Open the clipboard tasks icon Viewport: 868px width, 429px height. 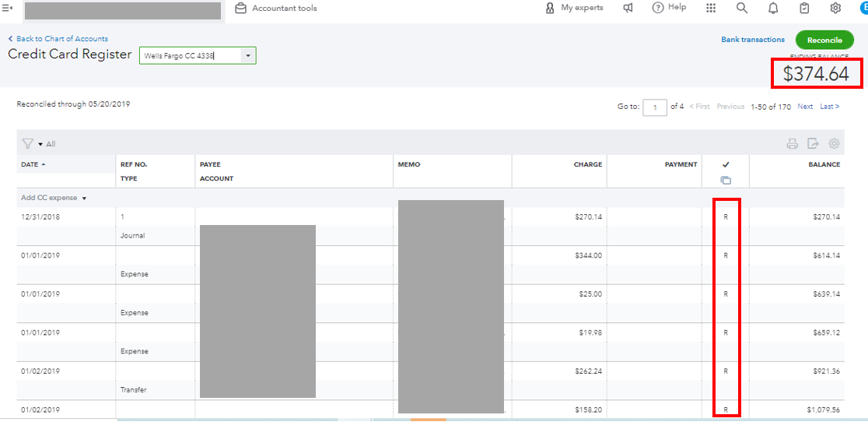pyautogui.click(x=805, y=8)
